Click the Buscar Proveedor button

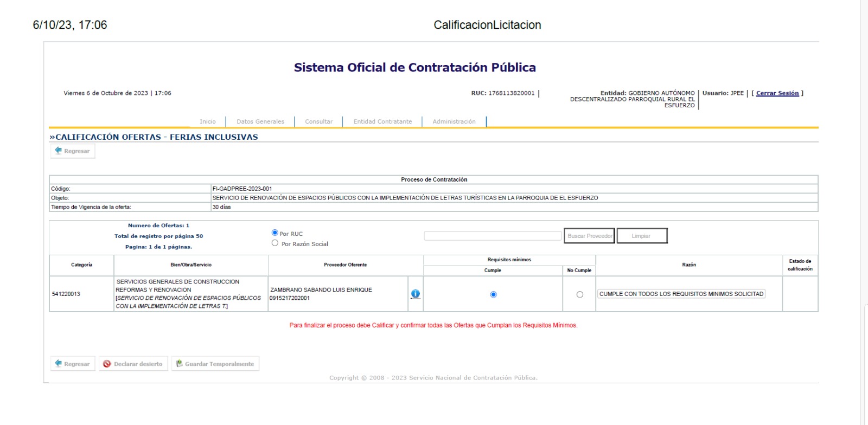tap(589, 236)
